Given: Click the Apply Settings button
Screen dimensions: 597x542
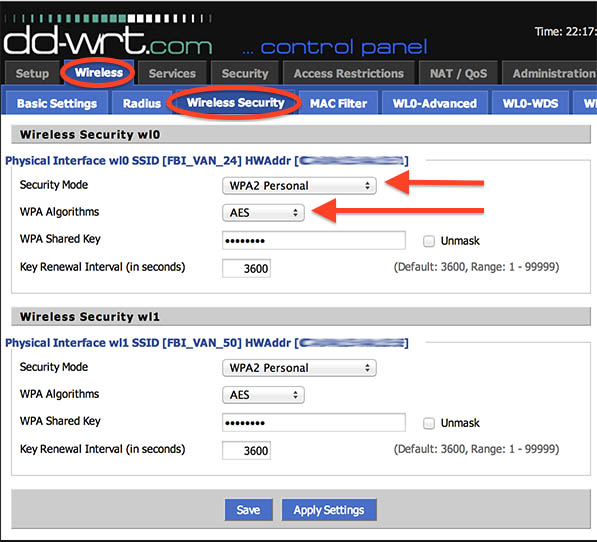Looking at the screenshot, I should (329, 510).
